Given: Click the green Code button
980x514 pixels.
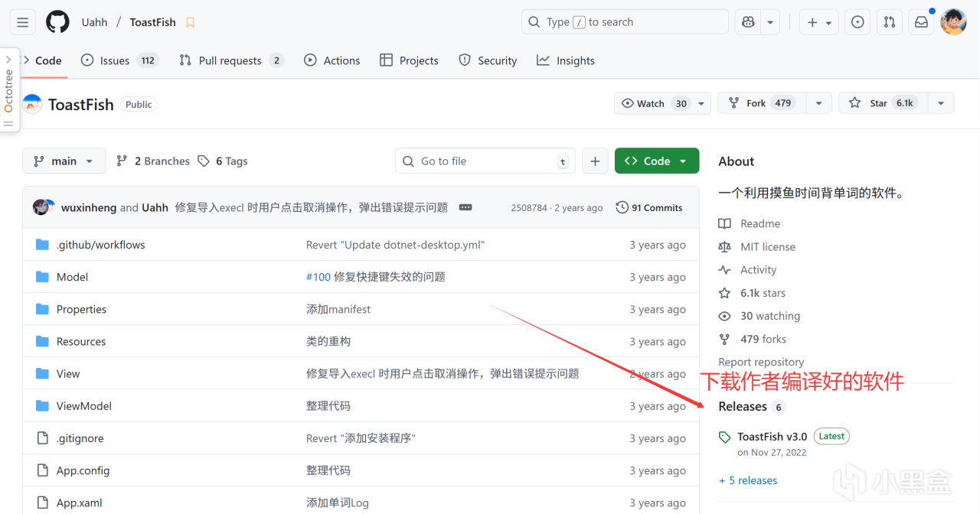Looking at the screenshot, I should tap(656, 161).
